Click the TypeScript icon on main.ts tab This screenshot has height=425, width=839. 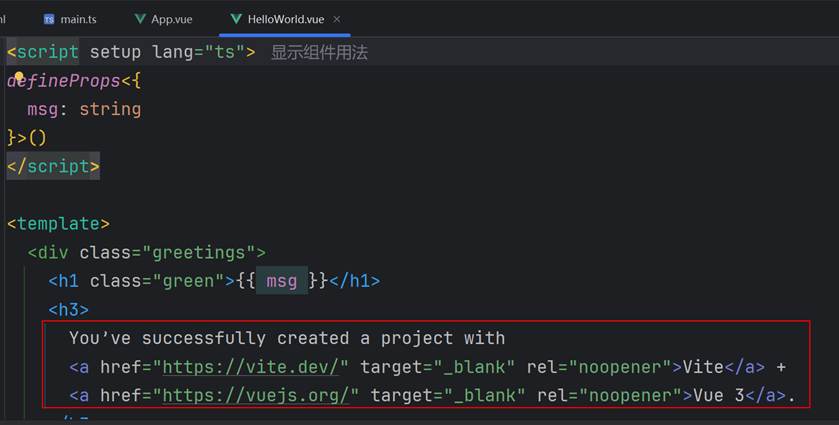coord(49,20)
